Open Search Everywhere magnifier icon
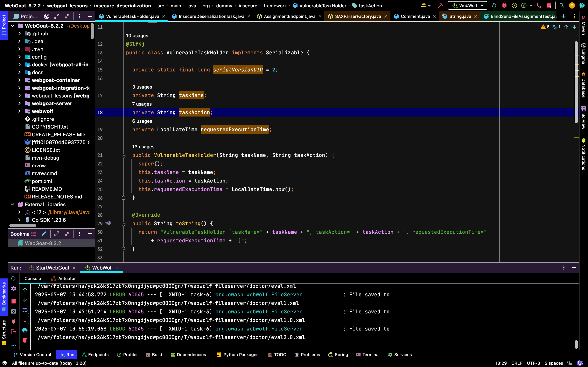Screen dimensions: 588x367 pos(562,5)
